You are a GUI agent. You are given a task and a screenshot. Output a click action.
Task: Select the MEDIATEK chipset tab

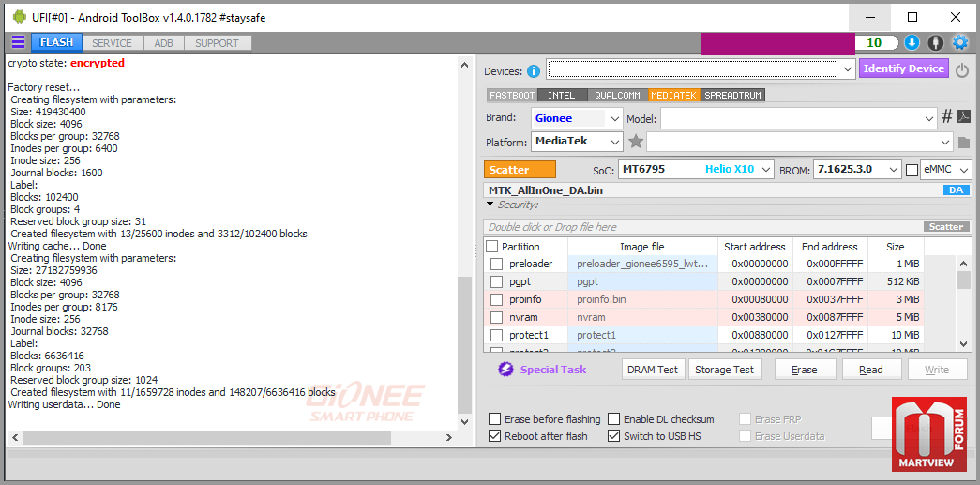(673, 95)
